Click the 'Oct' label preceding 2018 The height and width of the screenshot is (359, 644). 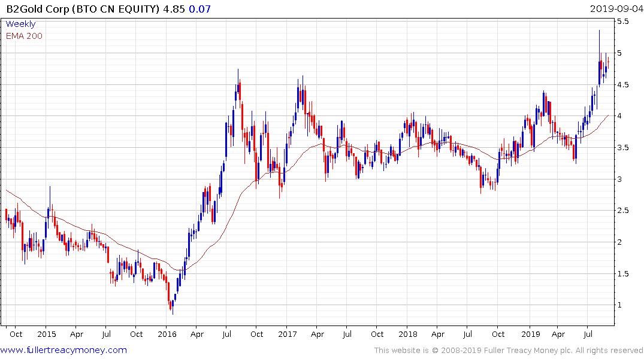point(377,334)
